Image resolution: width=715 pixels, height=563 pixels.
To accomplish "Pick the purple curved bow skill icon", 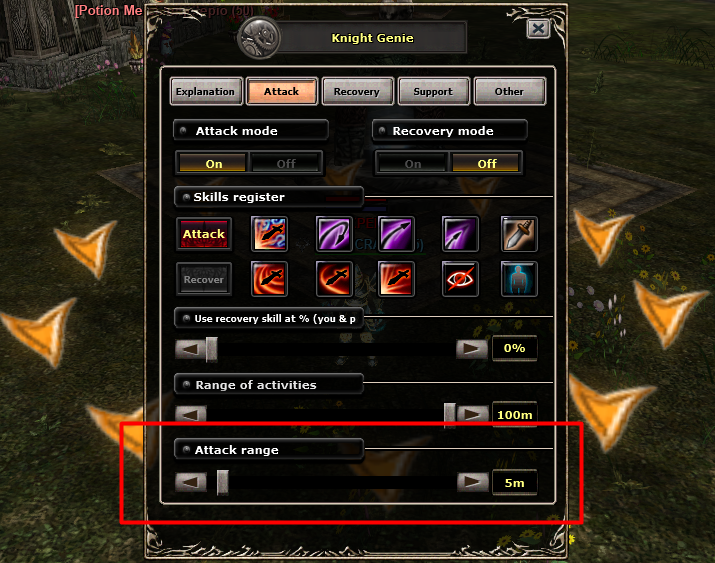I will pyautogui.click(x=334, y=234).
